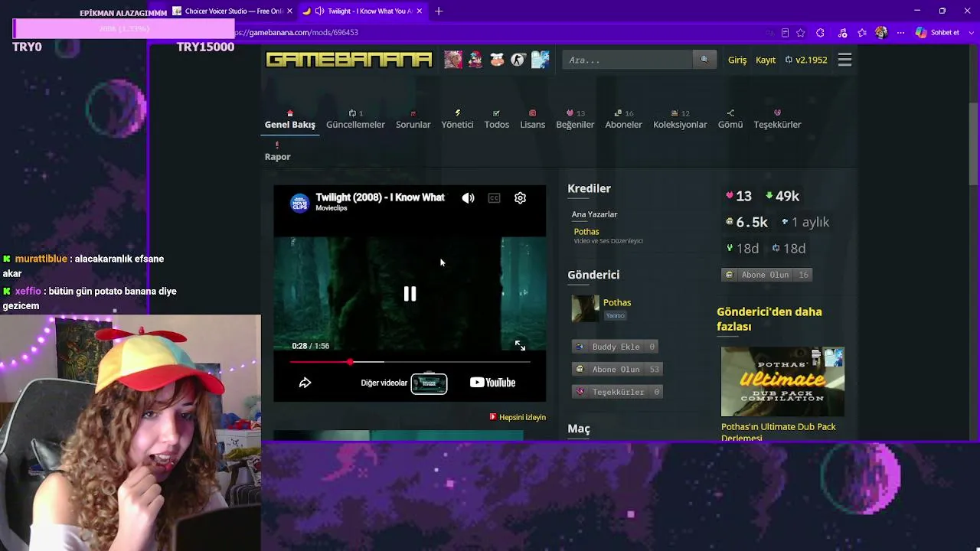Click the 13 likes heart stat
The image size is (980, 551).
[738, 196]
